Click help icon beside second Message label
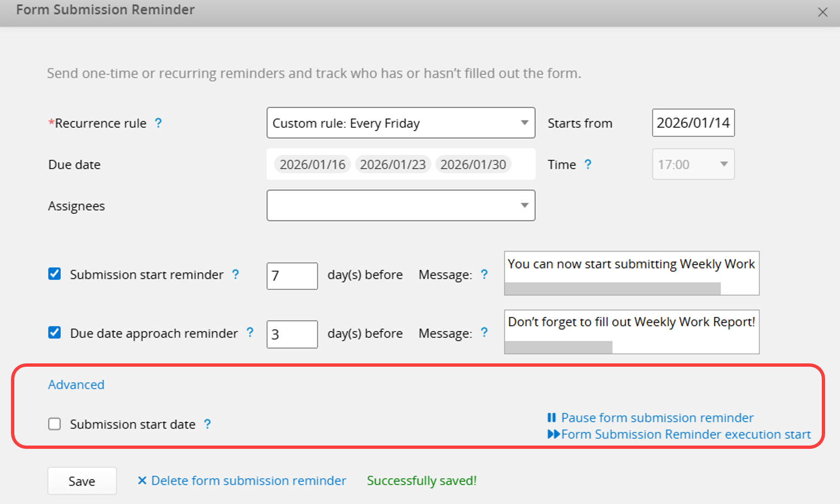The image size is (840, 504). [x=484, y=333]
